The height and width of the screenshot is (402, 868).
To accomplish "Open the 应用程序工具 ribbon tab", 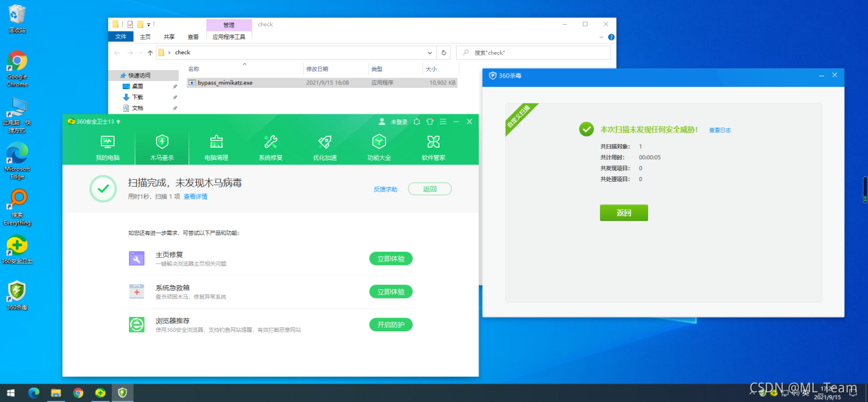I will [x=229, y=37].
